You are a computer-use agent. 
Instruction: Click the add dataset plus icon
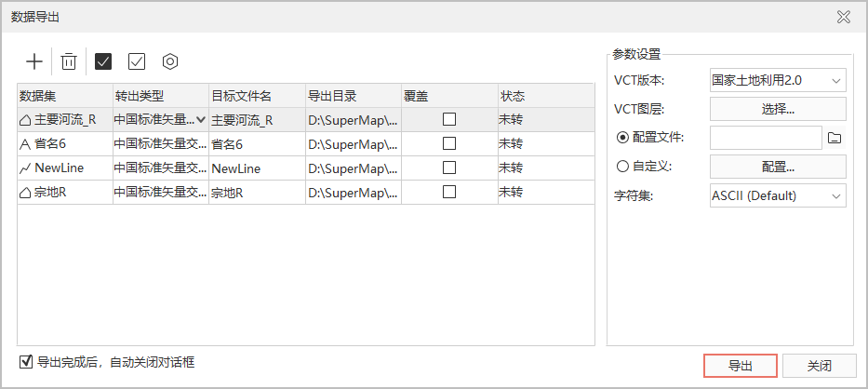coord(34,61)
